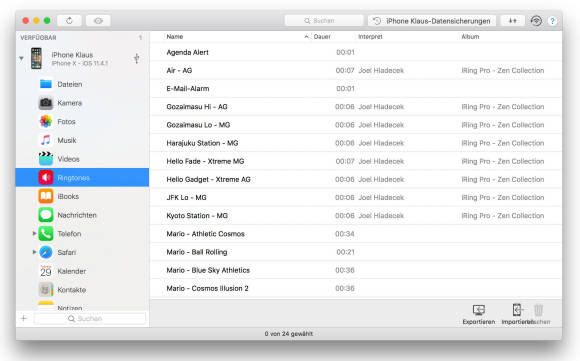Click the USB connection icon
The height and width of the screenshot is (361, 580).
[x=136, y=58]
